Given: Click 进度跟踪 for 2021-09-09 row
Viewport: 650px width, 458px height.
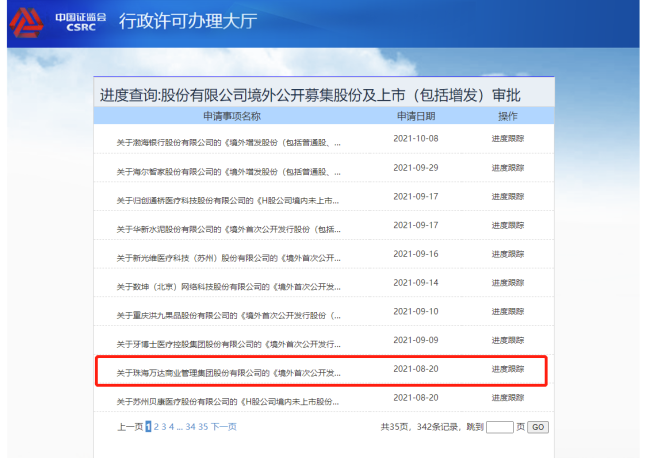Looking at the screenshot, I should click(508, 340).
